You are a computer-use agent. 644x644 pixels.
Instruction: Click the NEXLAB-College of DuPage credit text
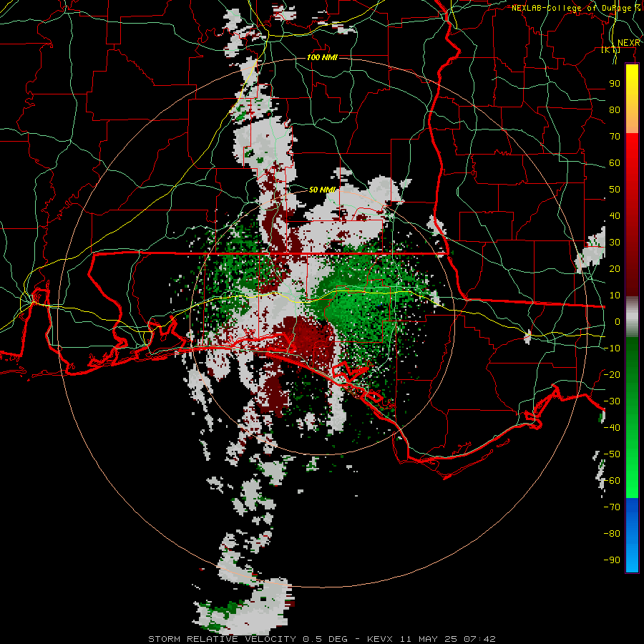[x=575, y=8]
